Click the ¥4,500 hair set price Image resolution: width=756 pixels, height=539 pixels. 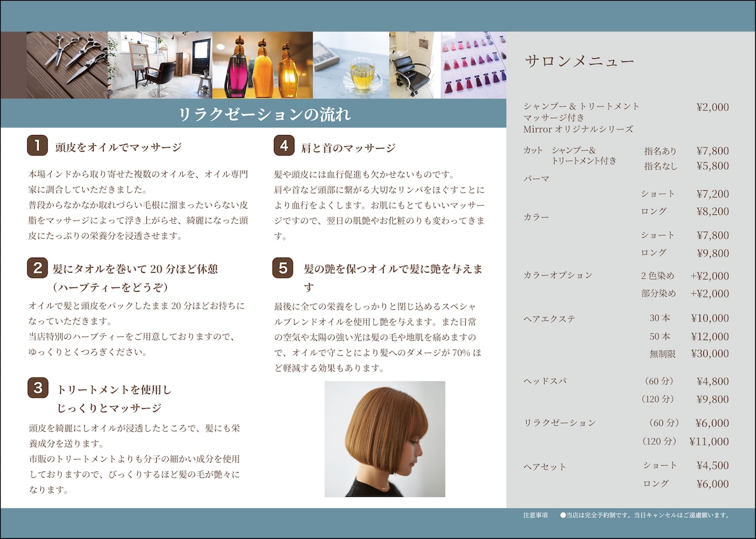(713, 465)
